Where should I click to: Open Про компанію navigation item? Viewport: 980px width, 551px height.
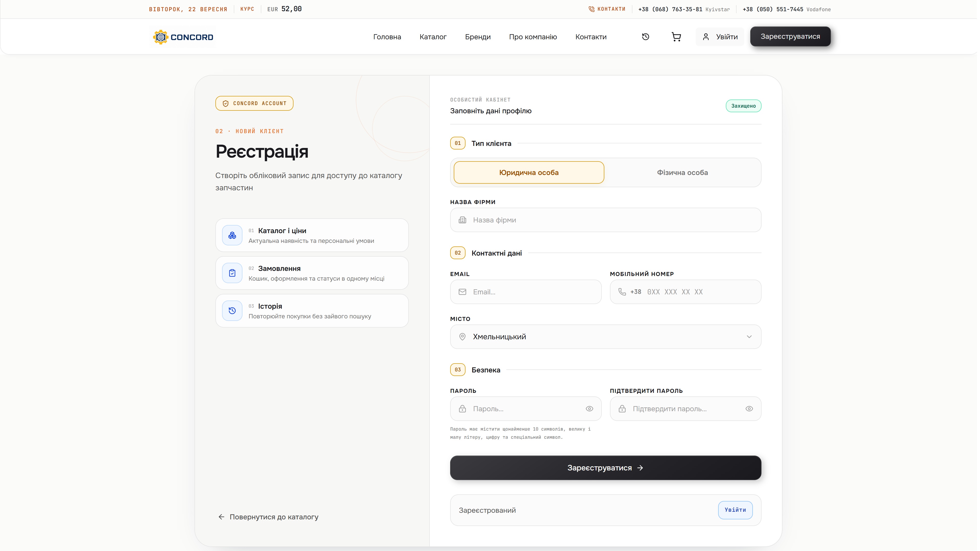(533, 37)
